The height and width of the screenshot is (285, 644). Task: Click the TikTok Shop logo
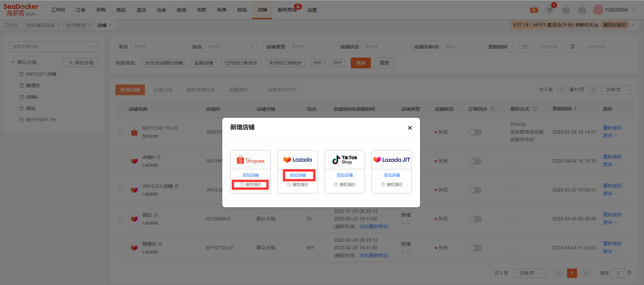pos(345,160)
